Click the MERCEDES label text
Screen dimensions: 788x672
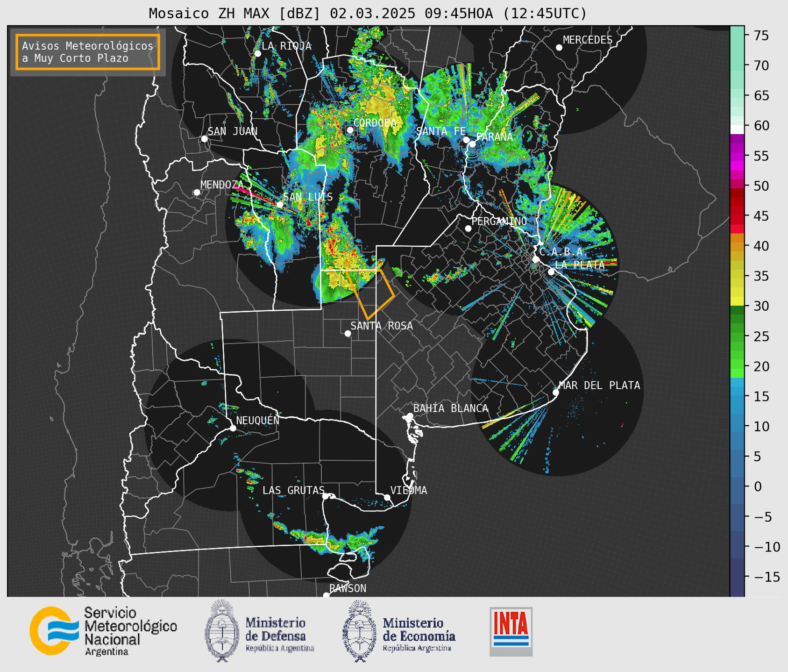[x=588, y=40]
